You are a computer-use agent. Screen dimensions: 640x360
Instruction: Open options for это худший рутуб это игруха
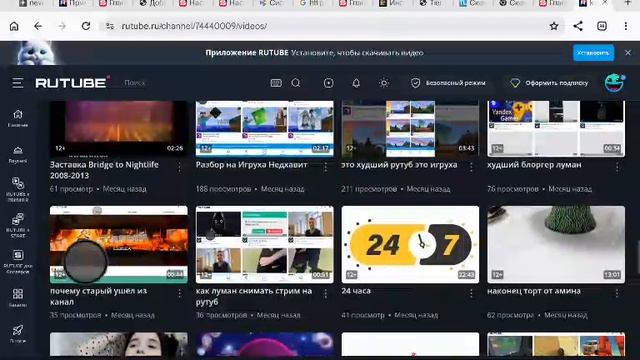(x=471, y=167)
